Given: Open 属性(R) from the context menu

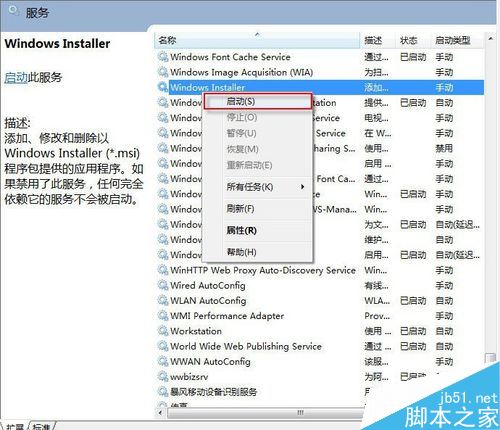Looking at the screenshot, I should [x=258, y=230].
